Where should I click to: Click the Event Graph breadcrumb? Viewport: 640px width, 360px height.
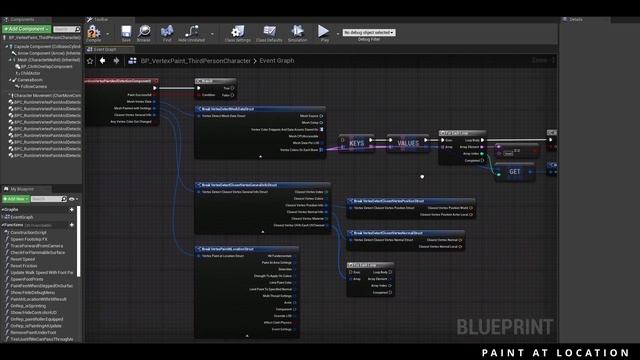click(x=277, y=61)
